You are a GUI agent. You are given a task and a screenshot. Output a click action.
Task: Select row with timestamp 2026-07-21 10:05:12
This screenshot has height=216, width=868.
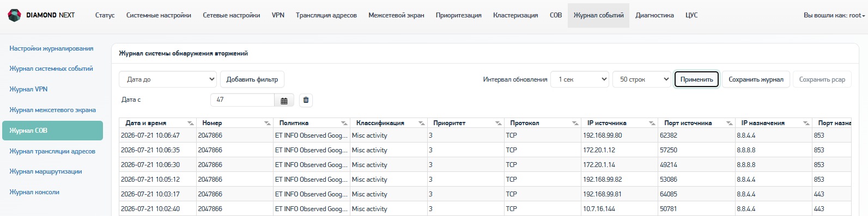(x=485, y=180)
